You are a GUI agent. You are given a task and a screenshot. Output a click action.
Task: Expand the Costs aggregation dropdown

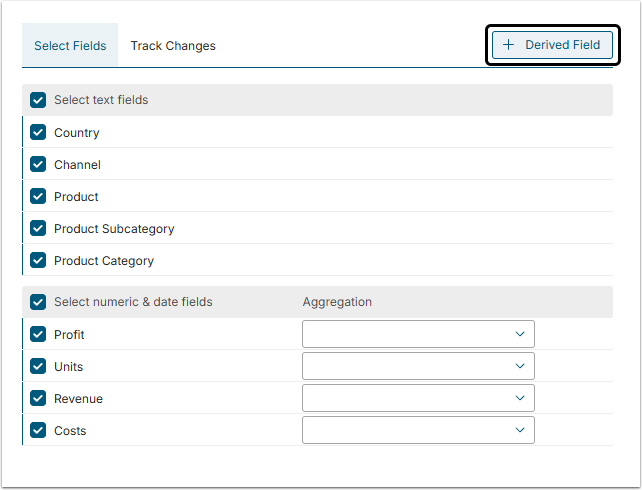[x=418, y=430]
